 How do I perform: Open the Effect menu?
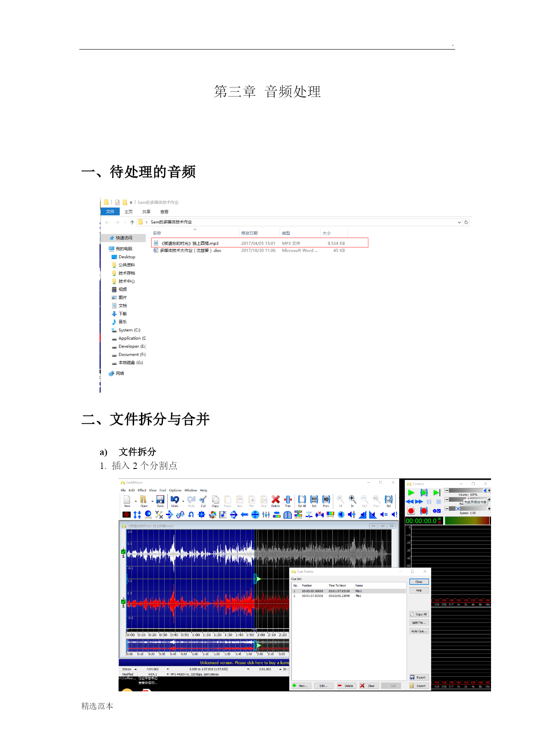142,490
